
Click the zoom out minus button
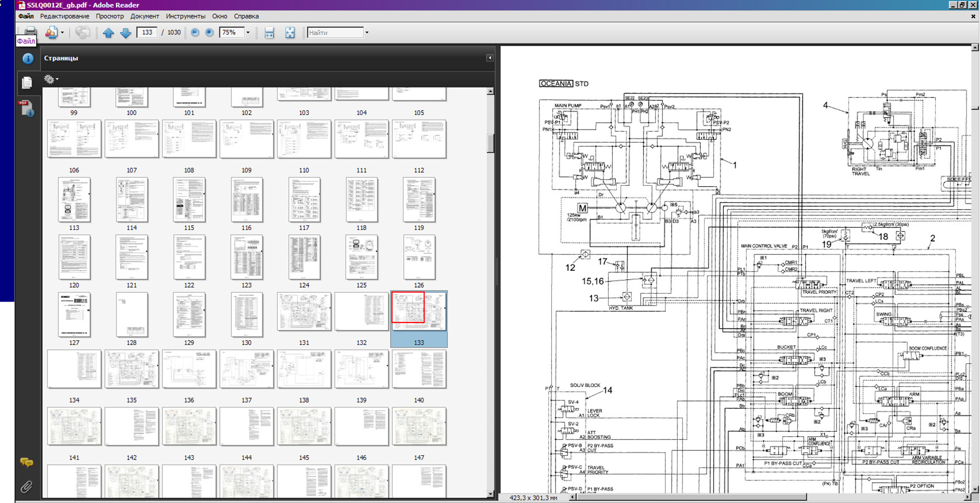pyautogui.click(x=195, y=33)
